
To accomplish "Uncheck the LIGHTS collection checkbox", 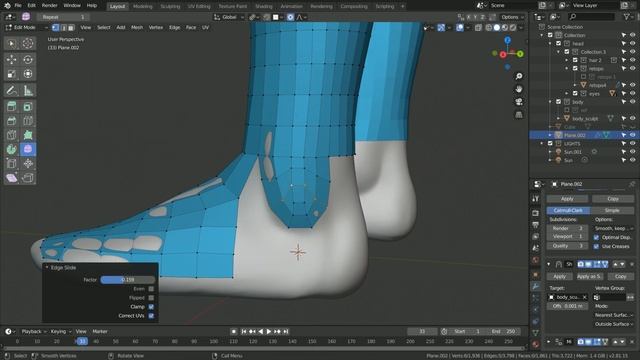I will tap(550, 143).
